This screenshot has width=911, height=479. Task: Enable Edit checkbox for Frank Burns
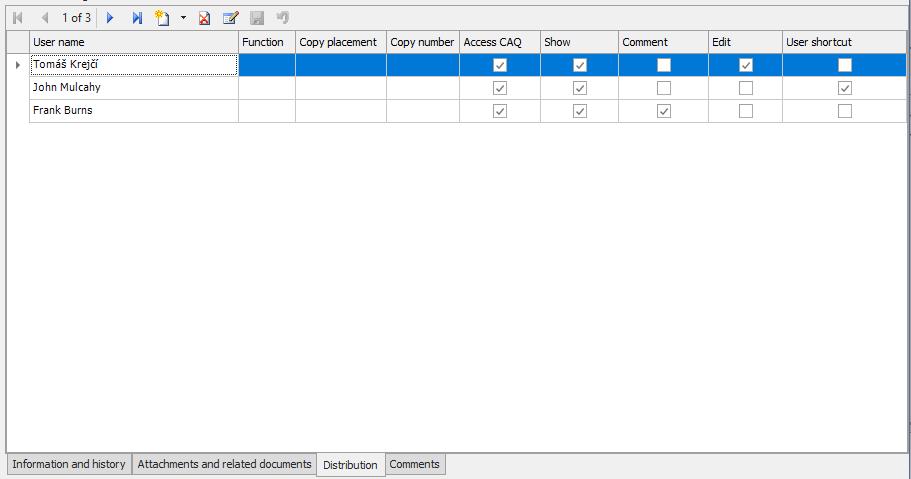pyautogui.click(x=746, y=110)
